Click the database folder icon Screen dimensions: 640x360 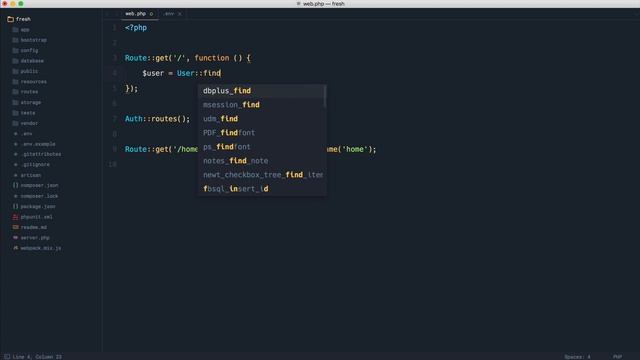click(16, 61)
